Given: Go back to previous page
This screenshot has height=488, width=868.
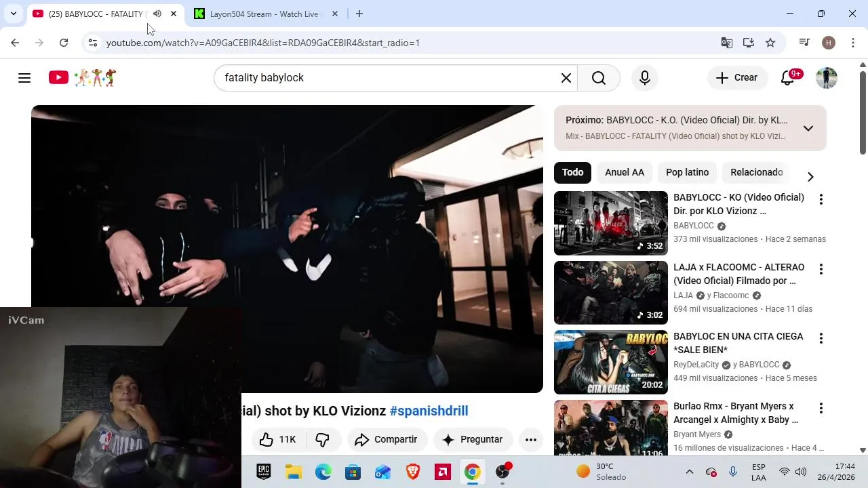Looking at the screenshot, I should 15,43.
